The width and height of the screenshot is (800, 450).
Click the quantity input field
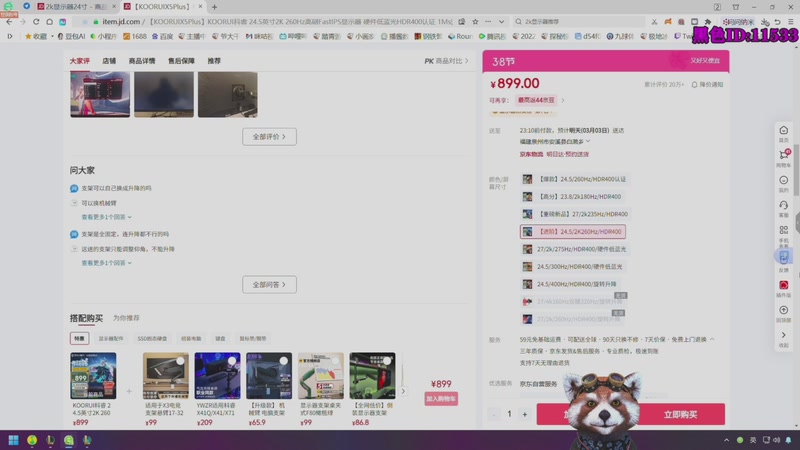[509, 415]
